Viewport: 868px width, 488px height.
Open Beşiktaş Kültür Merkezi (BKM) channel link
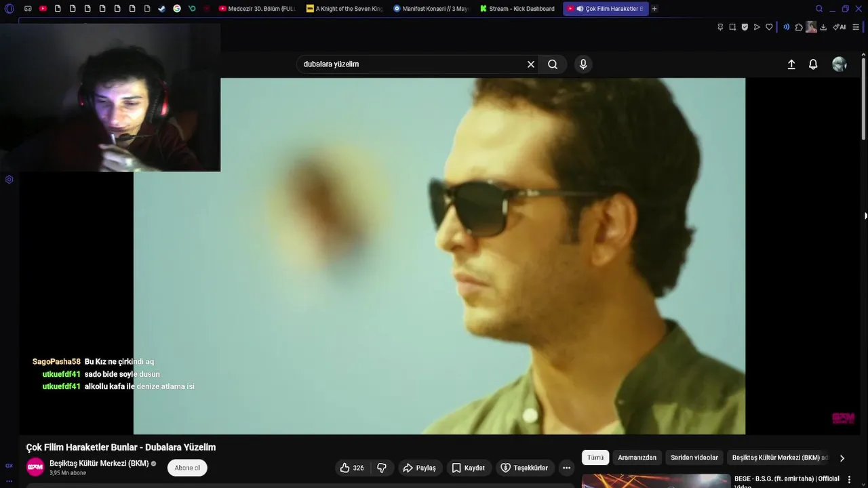pyautogui.click(x=99, y=464)
